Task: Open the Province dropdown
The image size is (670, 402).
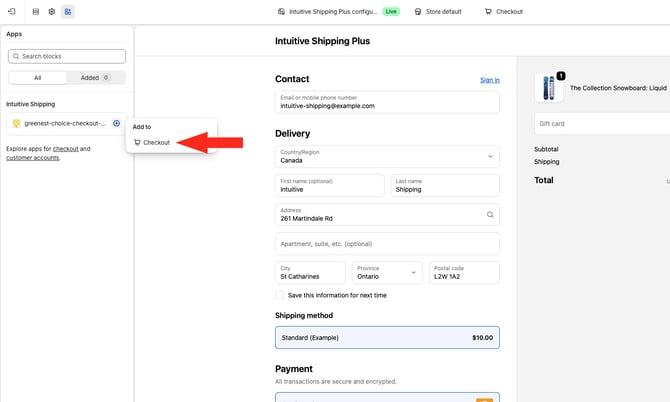Action: tap(387, 273)
